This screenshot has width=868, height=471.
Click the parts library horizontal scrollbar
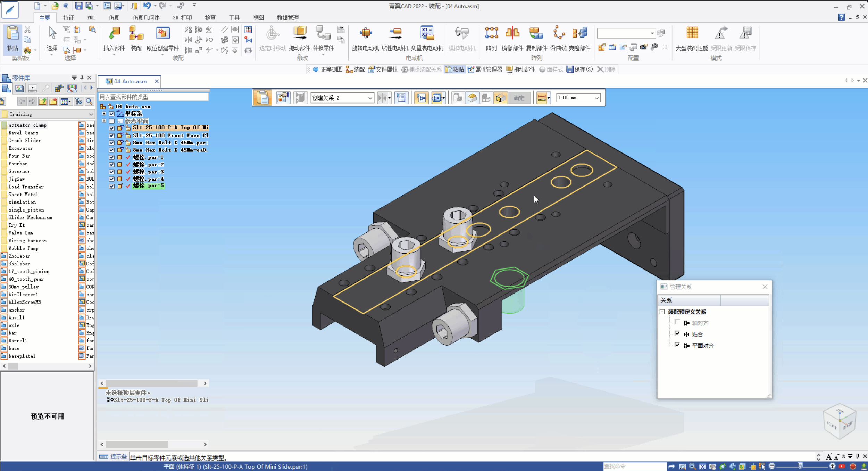click(x=47, y=366)
